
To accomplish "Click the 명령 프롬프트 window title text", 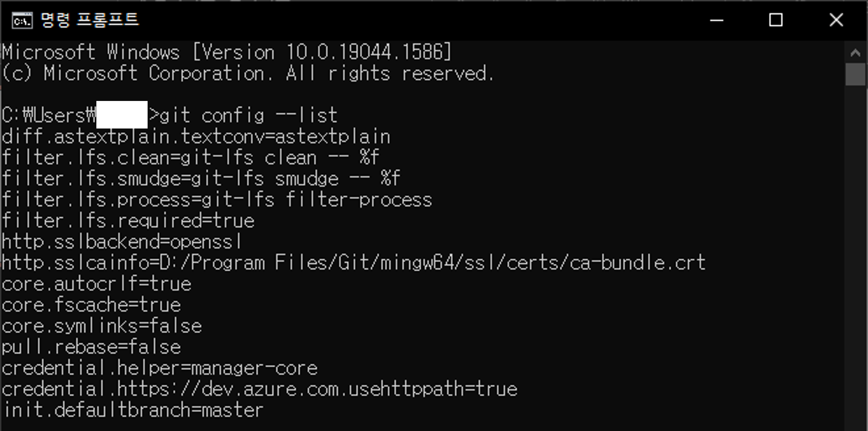I will [x=89, y=20].
